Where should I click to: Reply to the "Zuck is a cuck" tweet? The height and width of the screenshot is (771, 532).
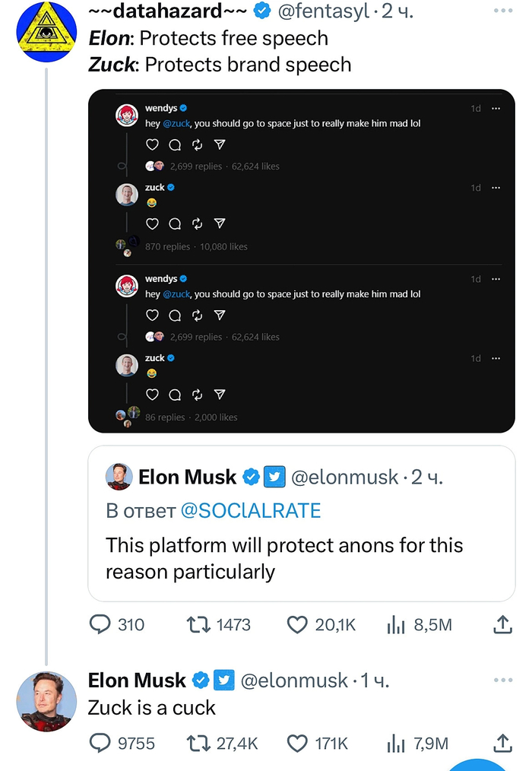pyautogui.click(x=101, y=743)
